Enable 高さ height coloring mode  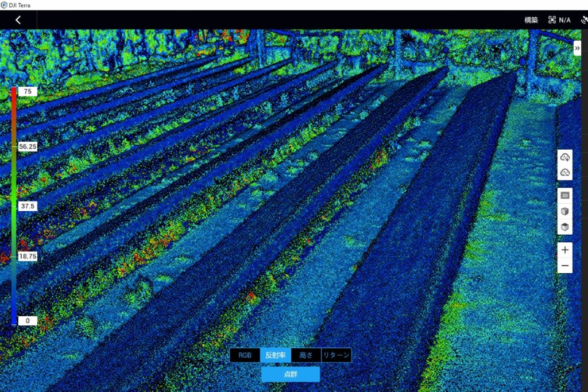click(305, 355)
